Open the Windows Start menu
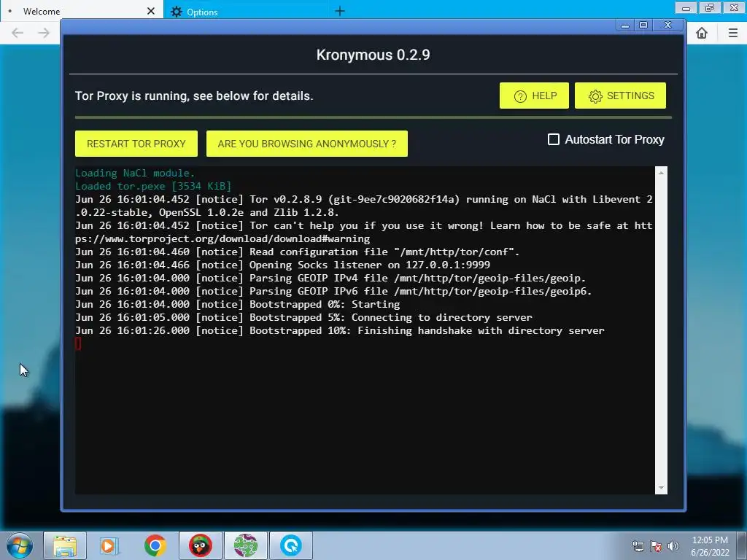747x560 pixels. (20, 545)
